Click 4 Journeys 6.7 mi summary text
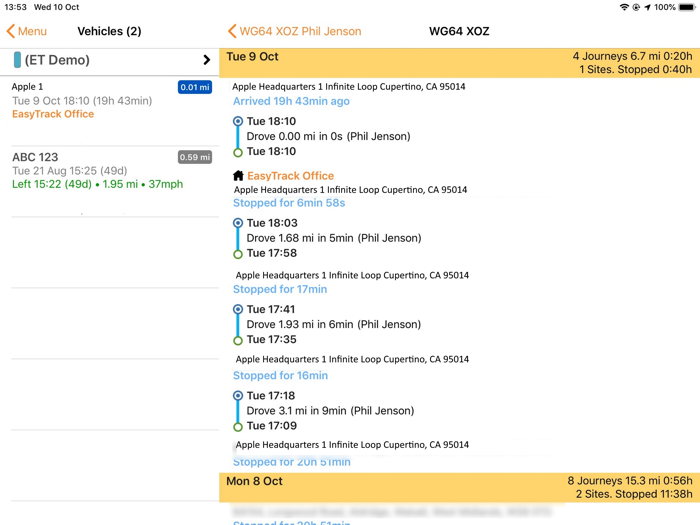The height and width of the screenshot is (525, 700). point(632,56)
